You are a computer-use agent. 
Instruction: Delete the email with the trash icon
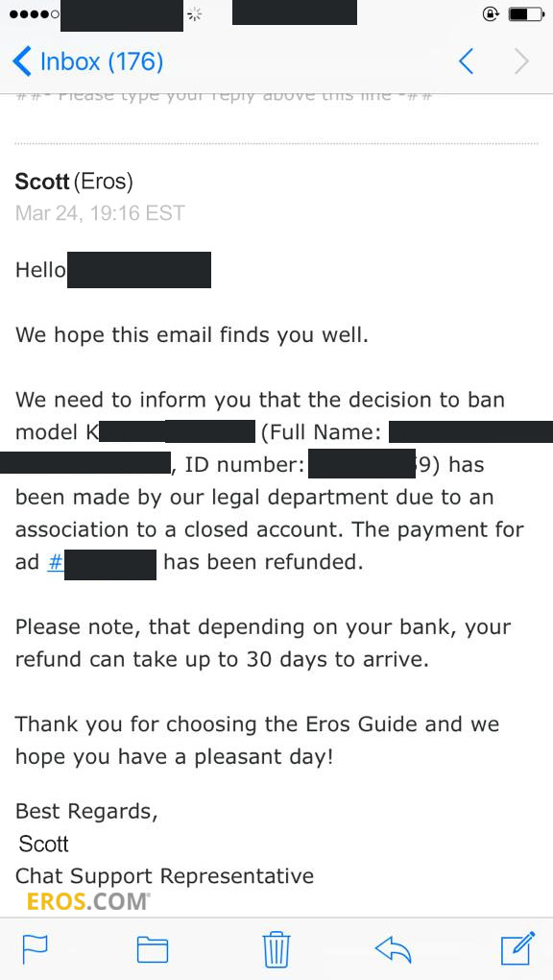[x=276, y=948]
